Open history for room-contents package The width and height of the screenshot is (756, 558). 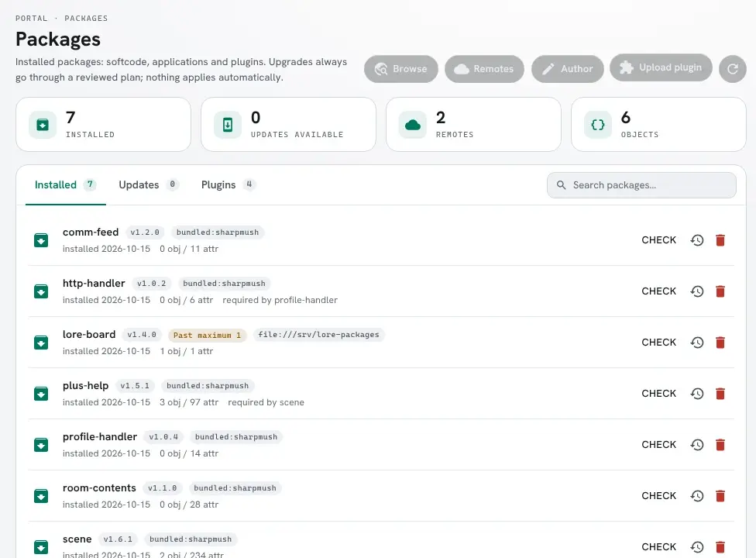[x=696, y=496]
